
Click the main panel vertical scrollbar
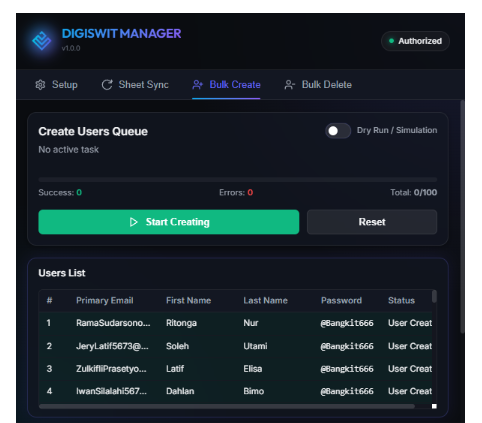pos(462,217)
